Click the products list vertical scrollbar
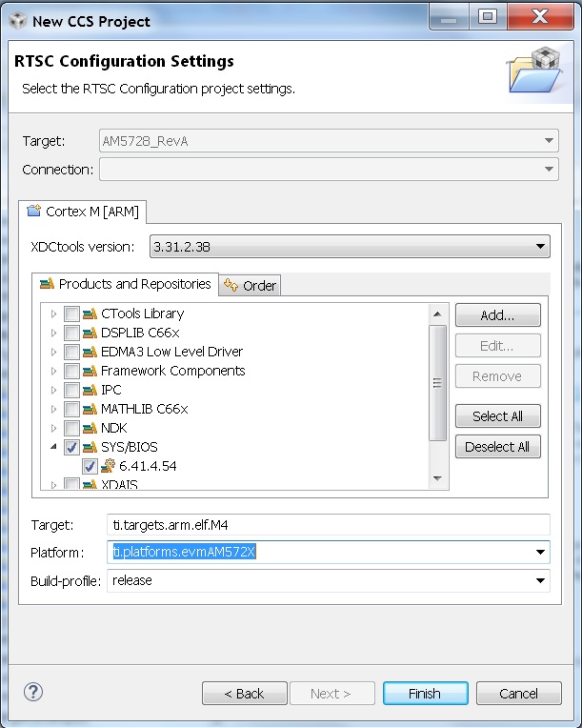 [x=438, y=381]
